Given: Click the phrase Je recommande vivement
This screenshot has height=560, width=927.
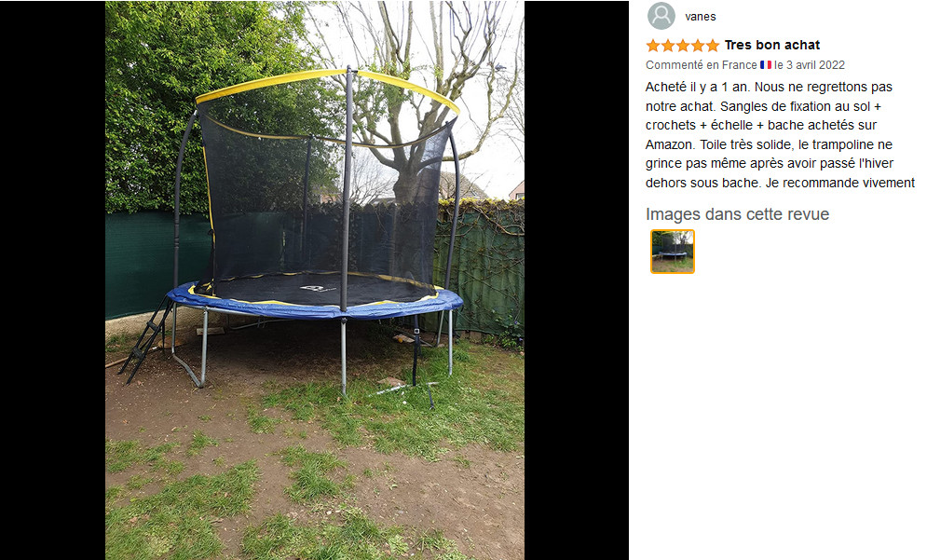Looking at the screenshot, I should [840, 183].
